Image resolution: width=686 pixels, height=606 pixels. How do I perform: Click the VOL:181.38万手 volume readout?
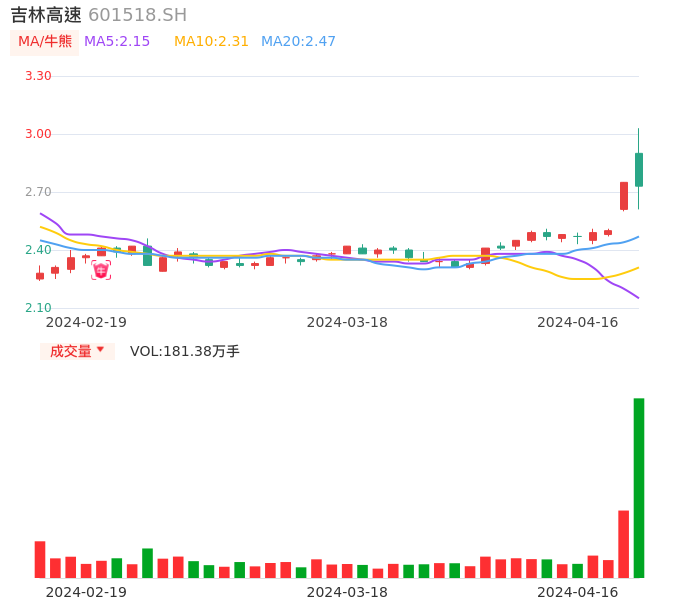[185, 351]
